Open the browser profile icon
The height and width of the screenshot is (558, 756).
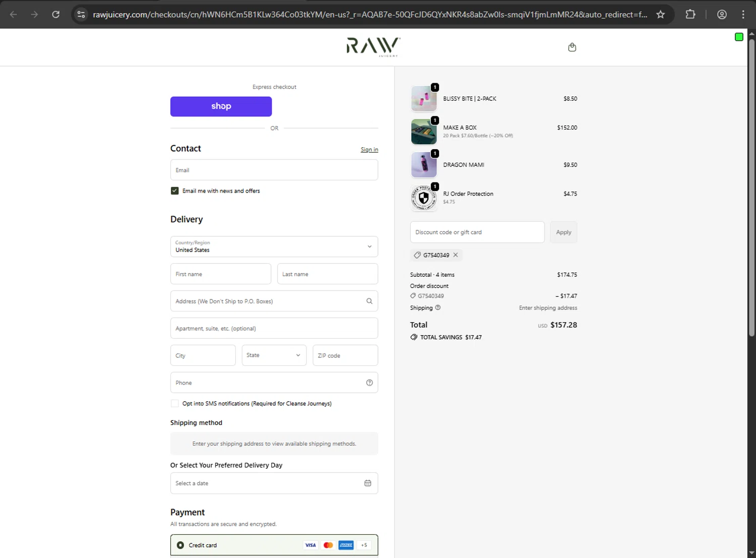[722, 14]
